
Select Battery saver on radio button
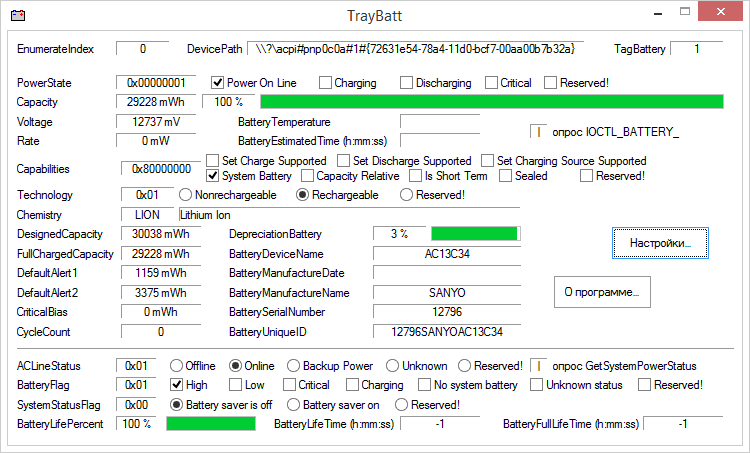tap(293, 405)
